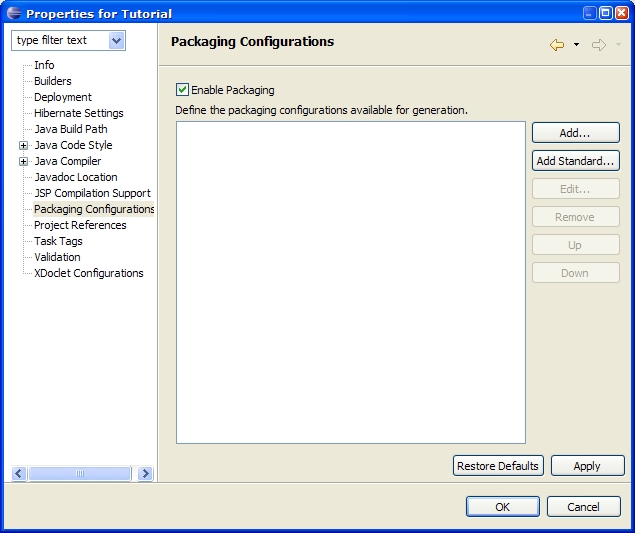Click the yellow back navigation arrow
Screen dimensions: 635x533
[x=557, y=45]
